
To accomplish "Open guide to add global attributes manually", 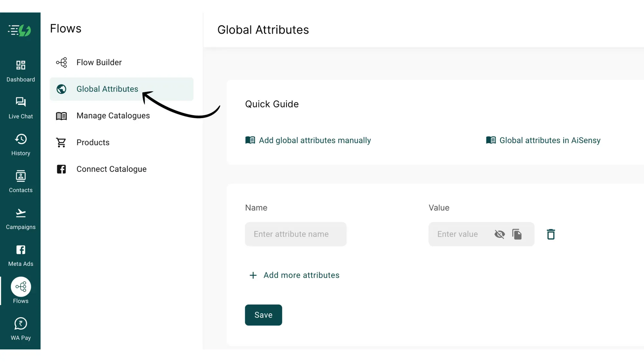I will (x=315, y=140).
